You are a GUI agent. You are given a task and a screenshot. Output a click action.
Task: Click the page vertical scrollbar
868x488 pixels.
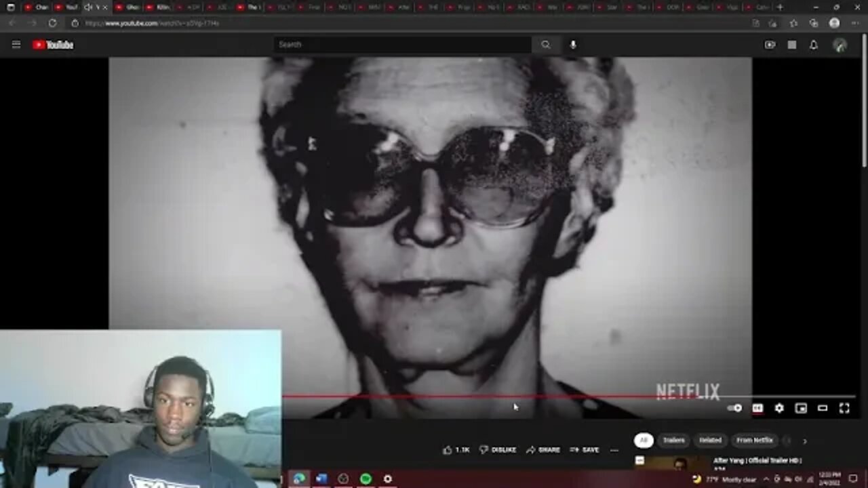[x=864, y=102]
